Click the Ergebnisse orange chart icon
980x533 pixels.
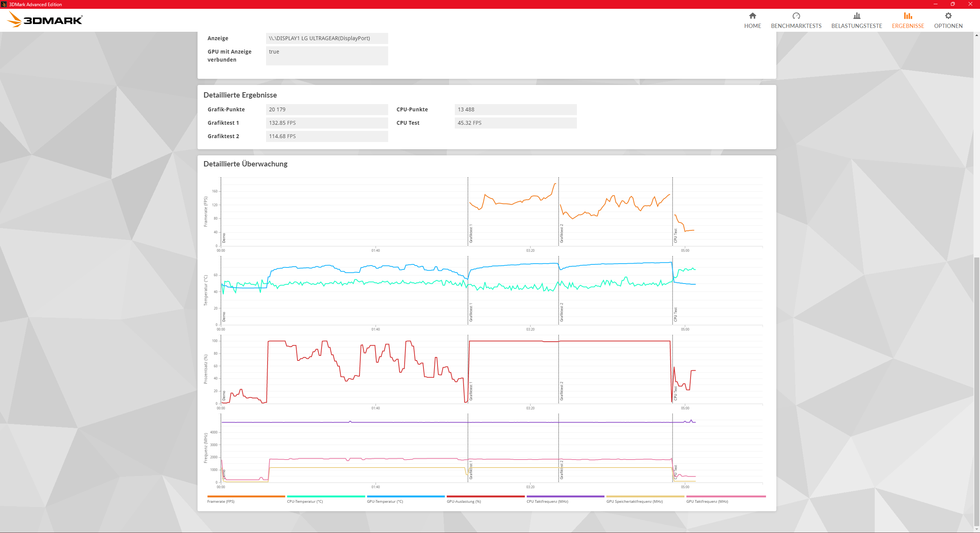click(x=908, y=16)
